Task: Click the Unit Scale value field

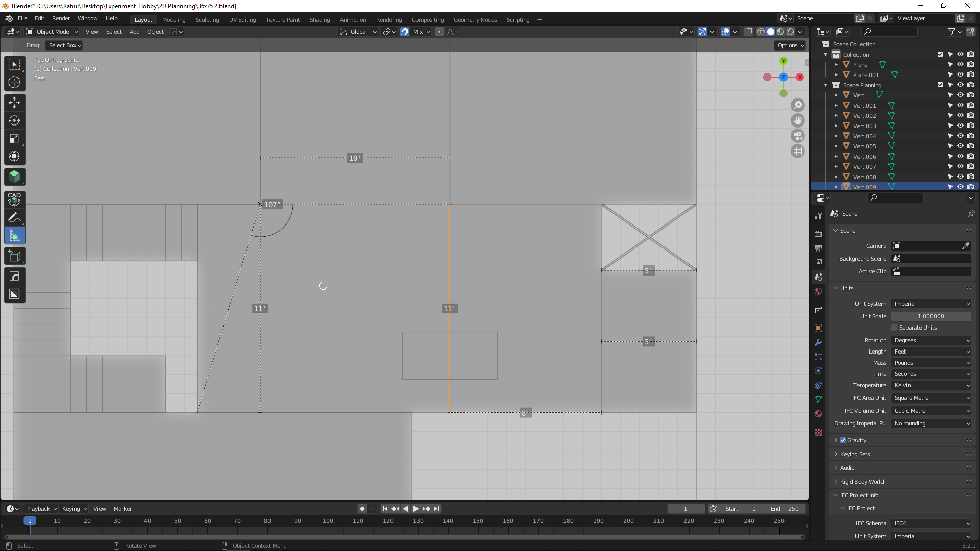Action: [x=932, y=316]
